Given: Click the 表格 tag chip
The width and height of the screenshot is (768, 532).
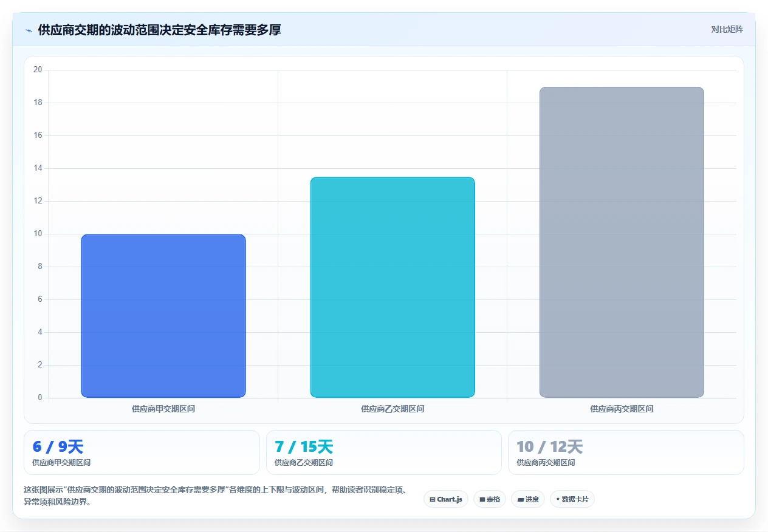Looking at the screenshot, I should coord(490,499).
